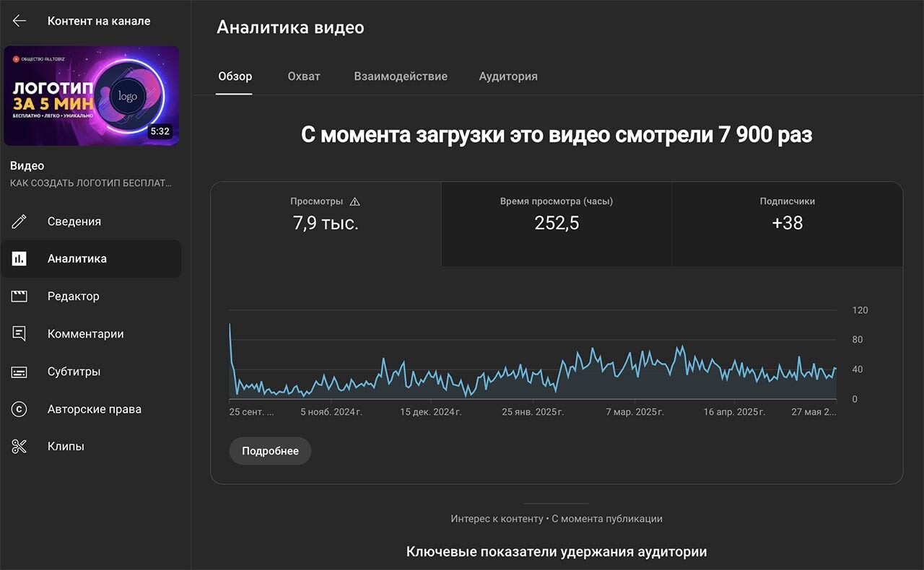924x570 pixels.
Task: Click the Субтитры captions icon
Action: [x=19, y=372]
